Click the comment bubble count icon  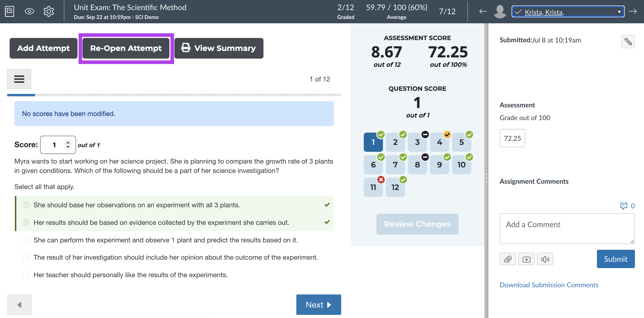624,206
